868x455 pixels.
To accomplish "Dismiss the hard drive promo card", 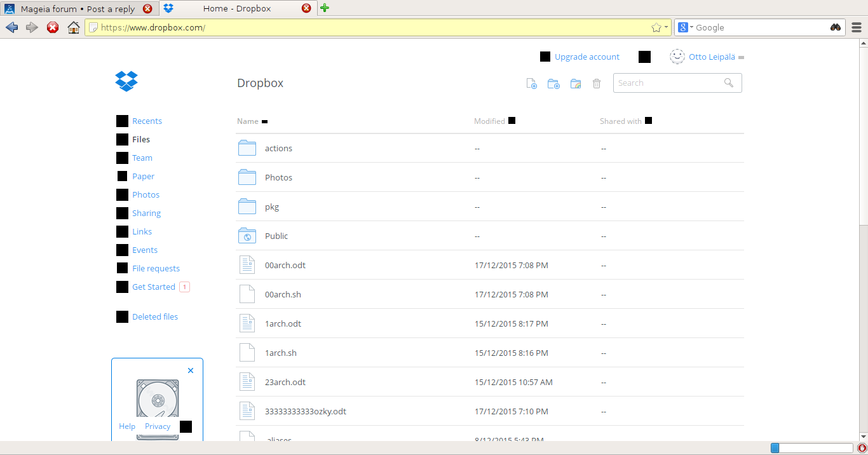I will point(191,370).
